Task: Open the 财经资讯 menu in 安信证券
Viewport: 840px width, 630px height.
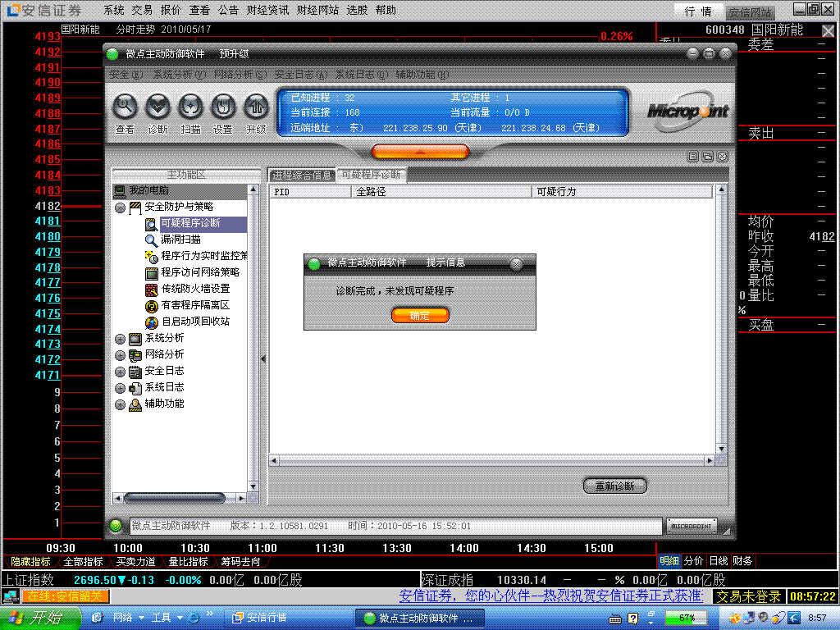Action: (267, 10)
